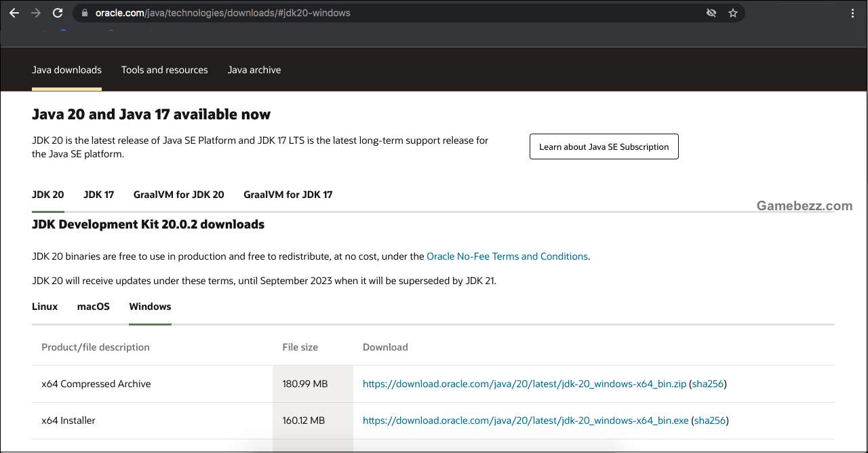The width and height of the screenshot is (868, 453).
Task: Click the Java 20 and Java 17 available now heading
Action: point(151,115)
